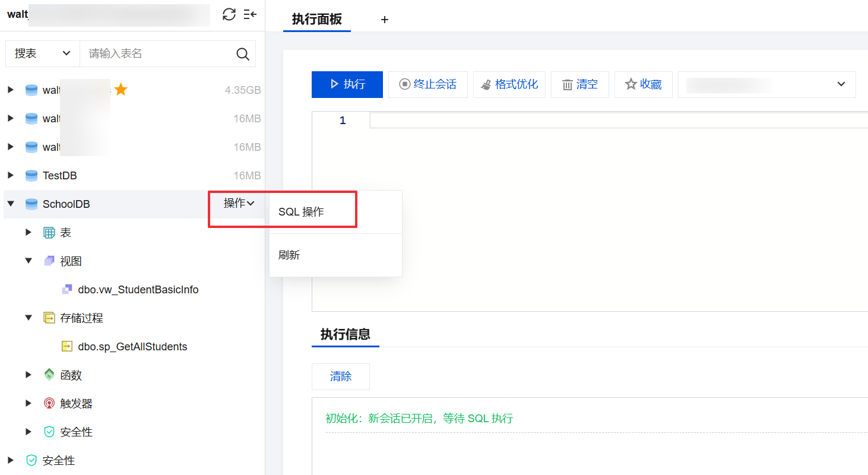The height and width of the screenshot is (475, 868).
Task: Click the orange star favorite icon
Action: pos(121,90)
